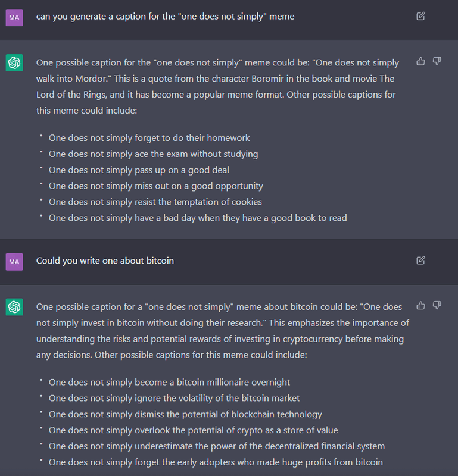Click the "decentralized financial system" bullet

pyautogui.click(x=217, y=446)
